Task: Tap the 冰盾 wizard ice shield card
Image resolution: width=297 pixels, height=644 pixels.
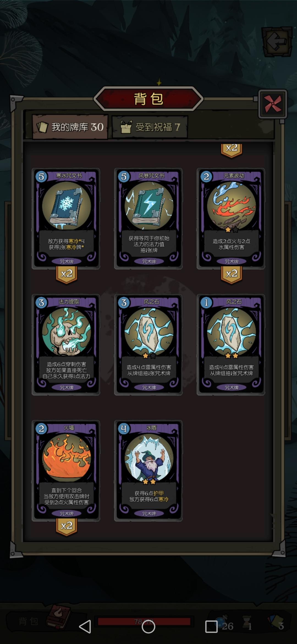Action: [x=148, y=471]
